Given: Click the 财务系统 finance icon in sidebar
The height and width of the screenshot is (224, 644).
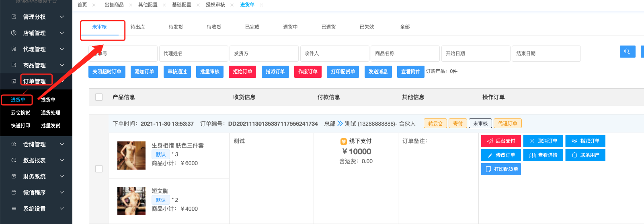Looking at the screenshot, I should (14, 176).
